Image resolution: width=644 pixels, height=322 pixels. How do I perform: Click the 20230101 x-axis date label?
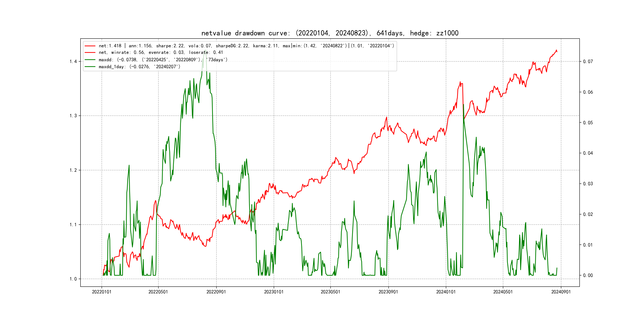(x=274, y=292)
